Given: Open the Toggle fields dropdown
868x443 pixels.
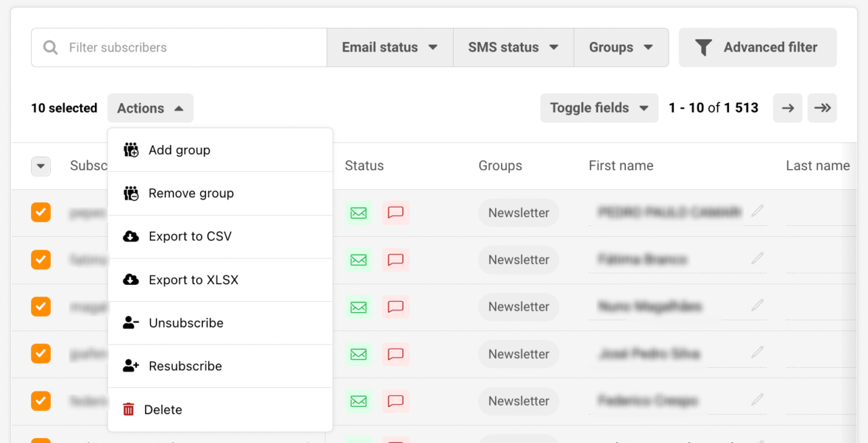Looking at the screenshot, I should tap(599, 108).
